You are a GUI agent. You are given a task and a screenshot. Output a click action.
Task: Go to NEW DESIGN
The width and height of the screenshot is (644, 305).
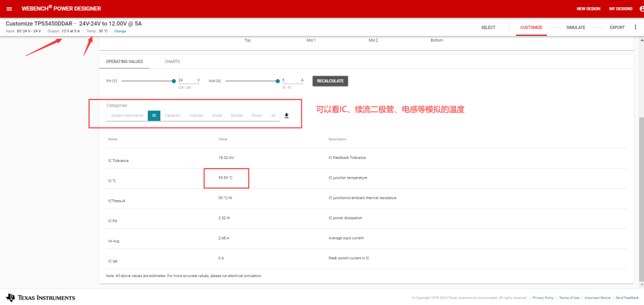[588, 8]
